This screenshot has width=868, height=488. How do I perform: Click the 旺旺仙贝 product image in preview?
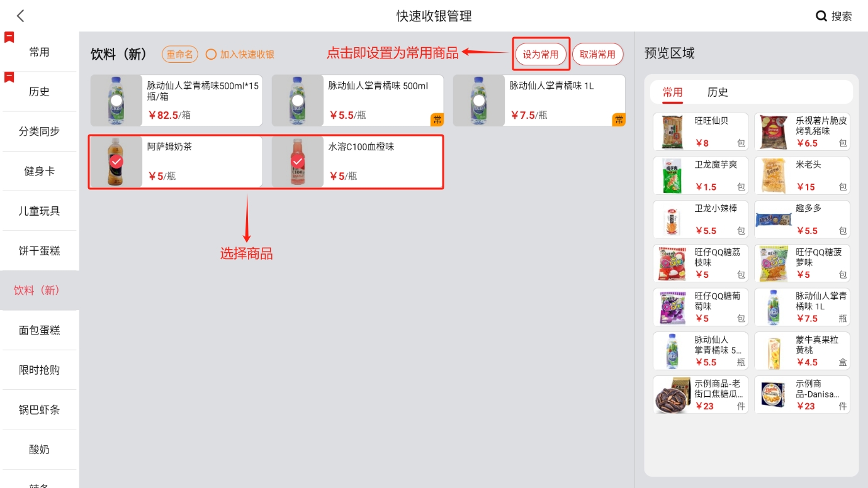click(x=672, y=132)
